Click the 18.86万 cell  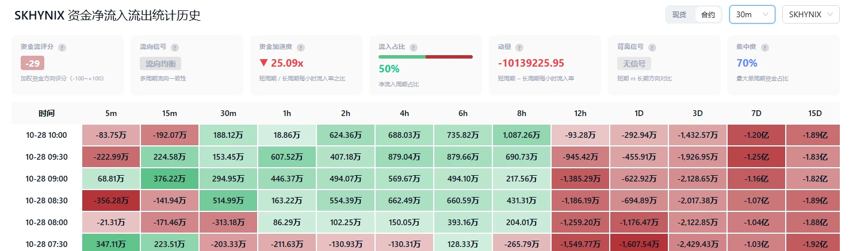point(287,136)
